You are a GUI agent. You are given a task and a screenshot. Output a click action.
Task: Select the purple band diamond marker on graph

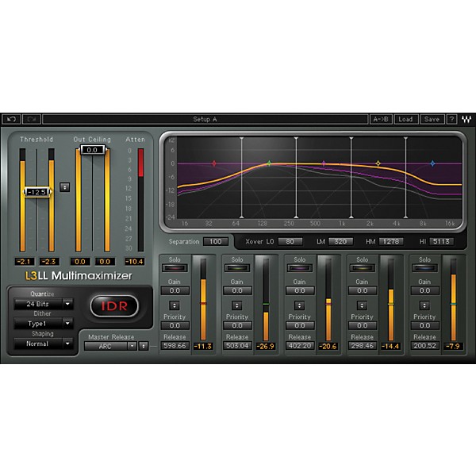pos(324,163)
